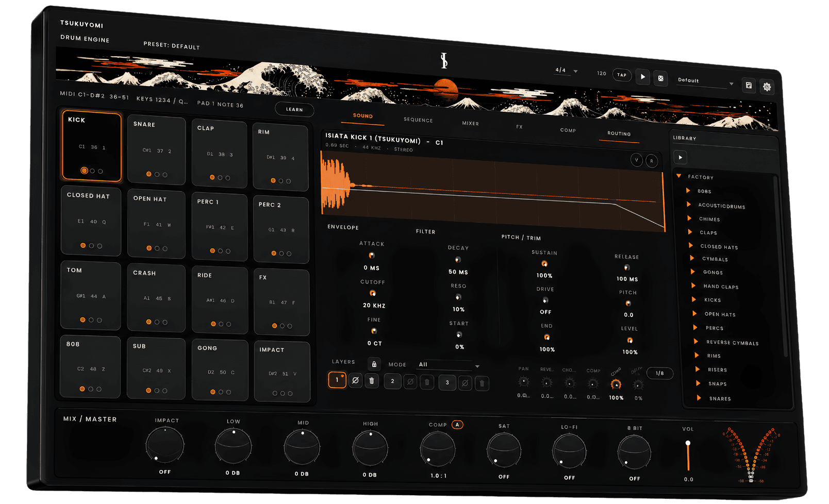Screen dimensions: 829x504
Task: Start playback with the transport play button
Action: point(642,77)
